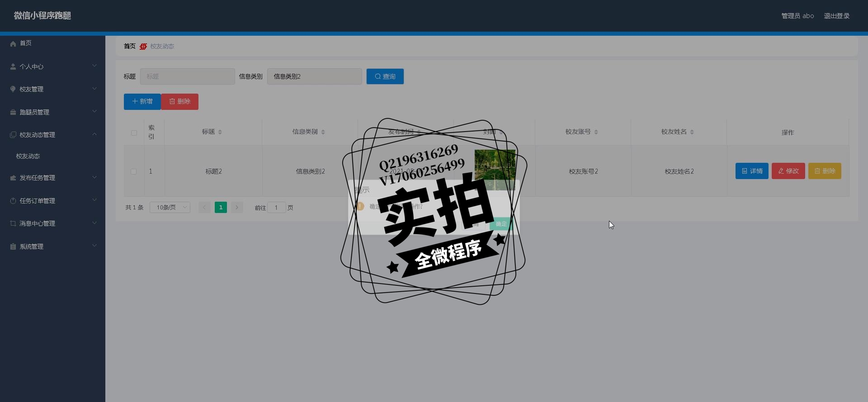Click the red 删除 button above table

coord(180,102)
